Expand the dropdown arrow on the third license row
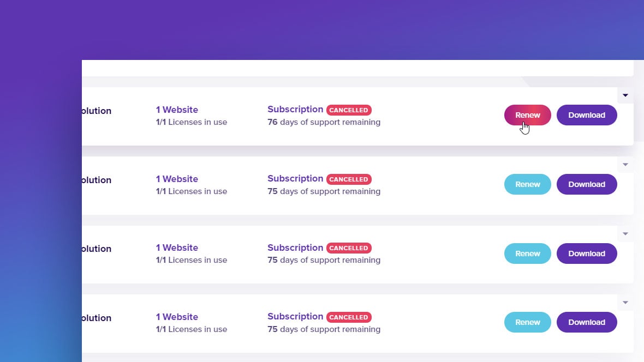This screenshot has width=644, height=362. coord(625,233)
